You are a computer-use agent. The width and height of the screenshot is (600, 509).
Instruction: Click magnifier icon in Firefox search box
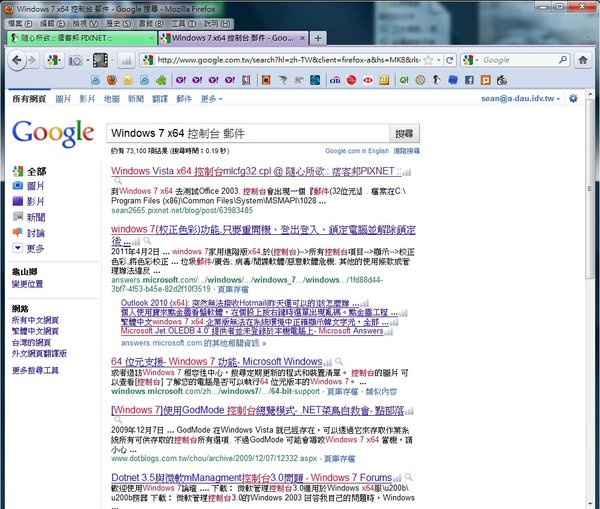point(562,60)
